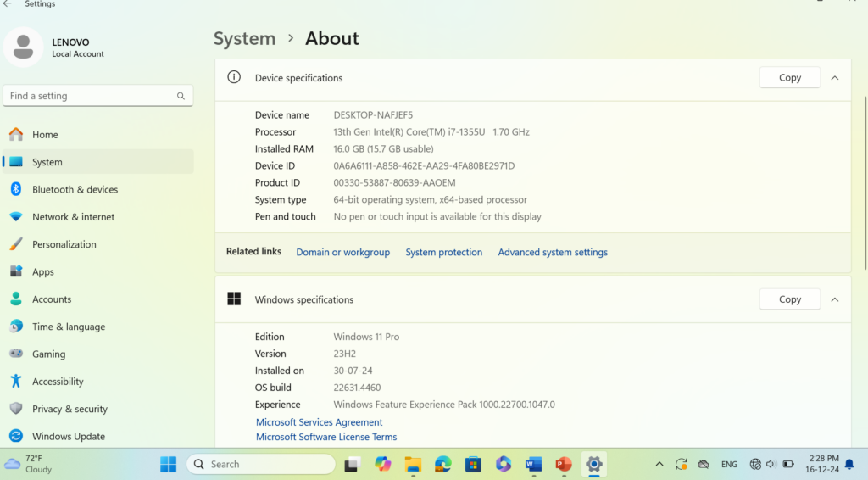Go to Apps settings page

click(x=42, y=272)
